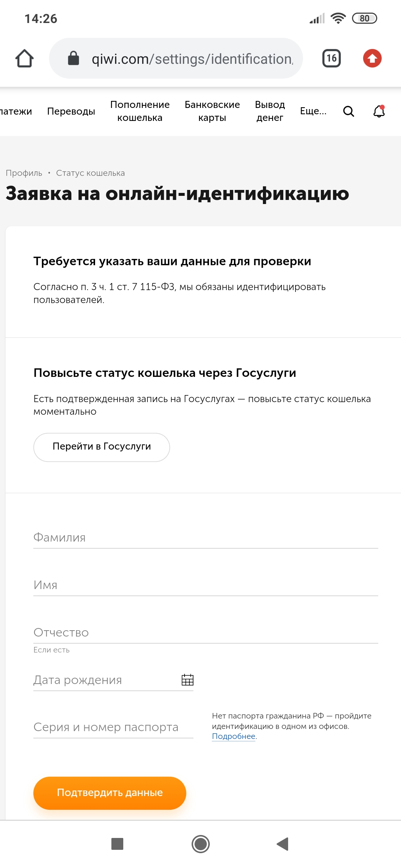401x868 pixels.
Task: Tap the browser home icon
Action: [25, 58]
